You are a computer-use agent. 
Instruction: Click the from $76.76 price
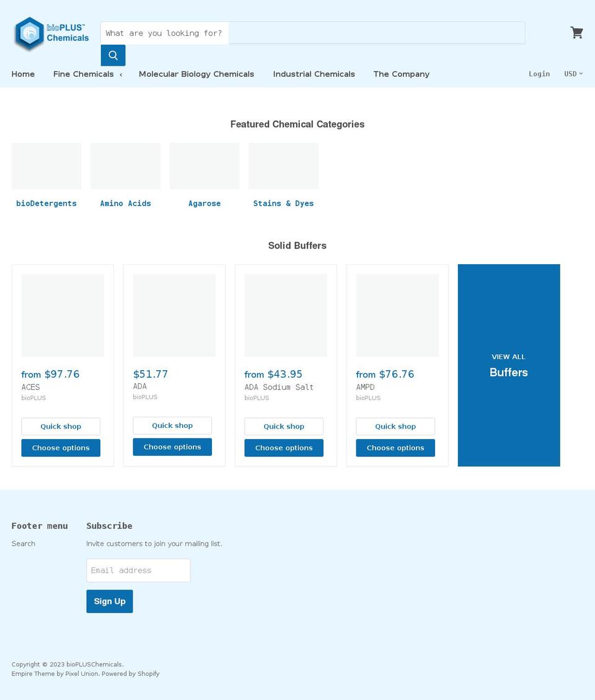tap(385, 374)
